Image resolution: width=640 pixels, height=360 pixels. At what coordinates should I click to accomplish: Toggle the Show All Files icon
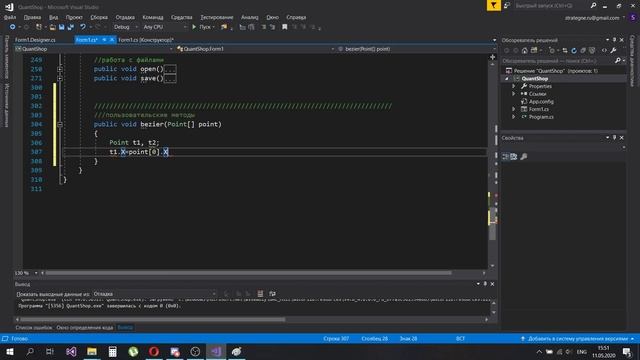pos(592,51)
